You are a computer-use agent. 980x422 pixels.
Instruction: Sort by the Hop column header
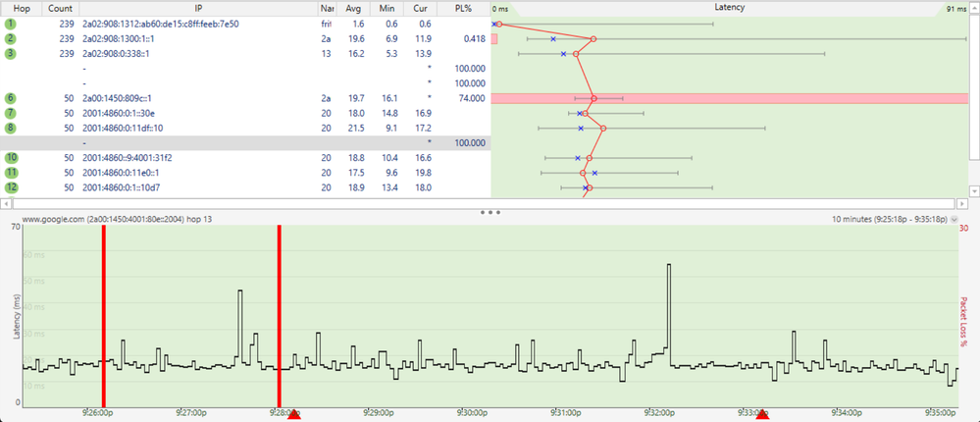point(22,8)
